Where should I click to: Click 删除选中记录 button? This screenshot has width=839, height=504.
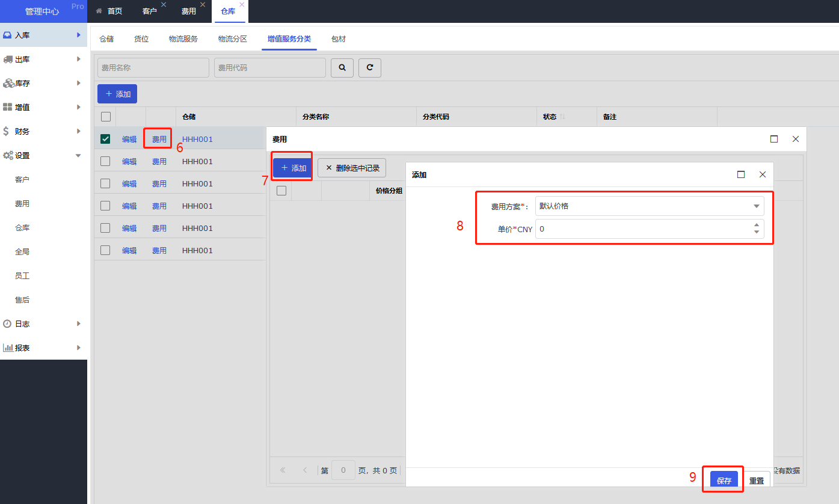tap(352, 168)
